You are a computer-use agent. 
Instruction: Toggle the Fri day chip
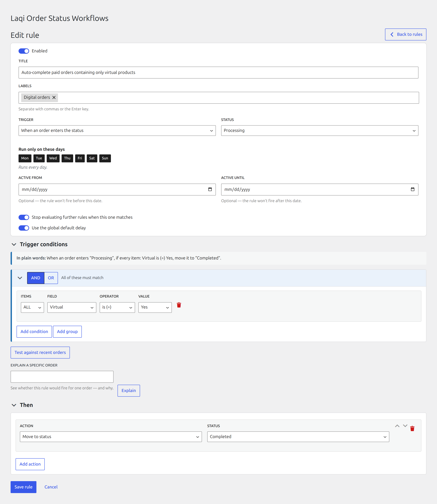coord(80,158)
